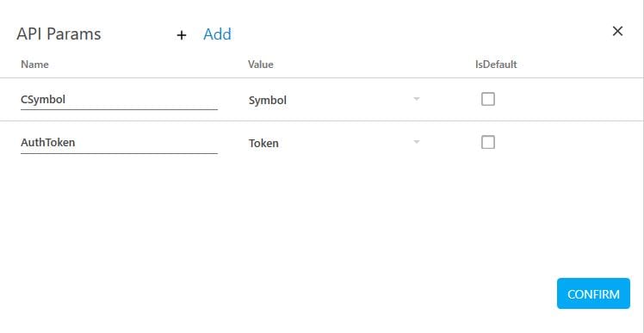Select the CSymbol row's blank right area
This screenshot has height=333, width=644.
coord(571,99)
